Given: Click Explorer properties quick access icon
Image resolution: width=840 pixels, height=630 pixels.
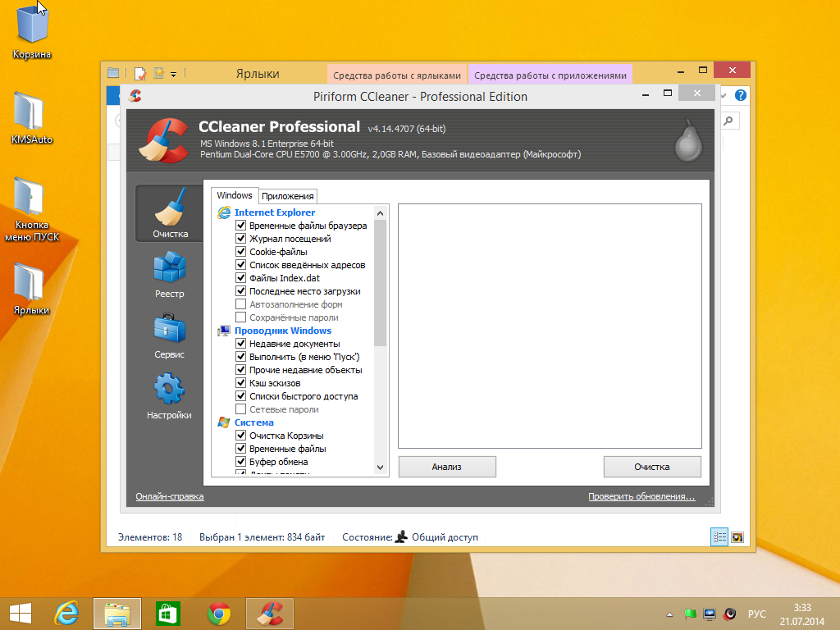Looking at the screenshot, I should 140,73.
